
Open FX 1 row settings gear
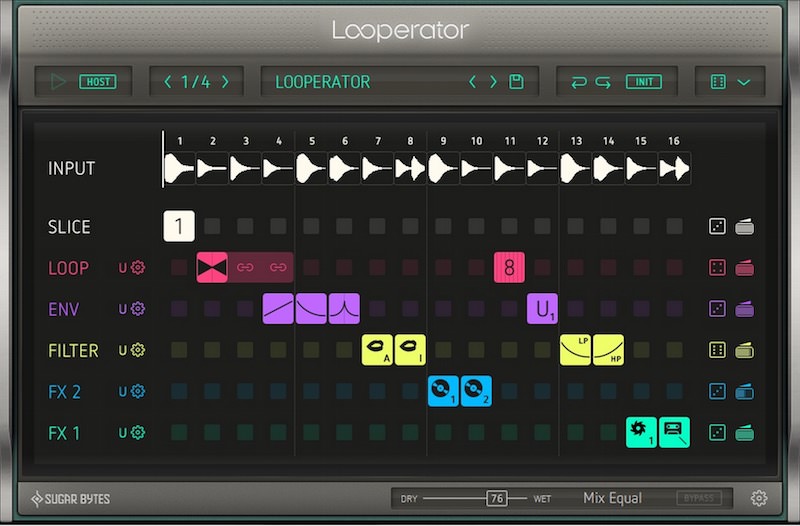[138, 433]
